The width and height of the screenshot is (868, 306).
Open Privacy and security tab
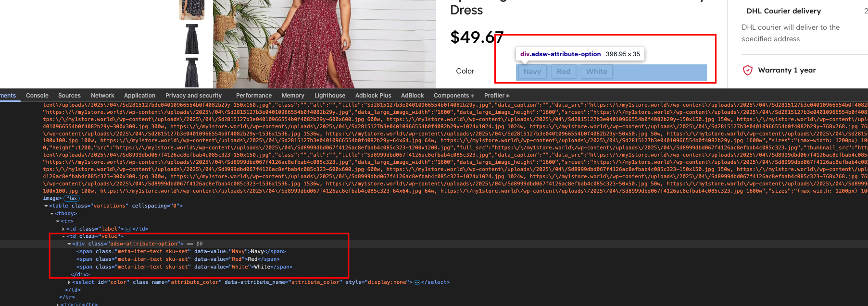coord(193,96)
